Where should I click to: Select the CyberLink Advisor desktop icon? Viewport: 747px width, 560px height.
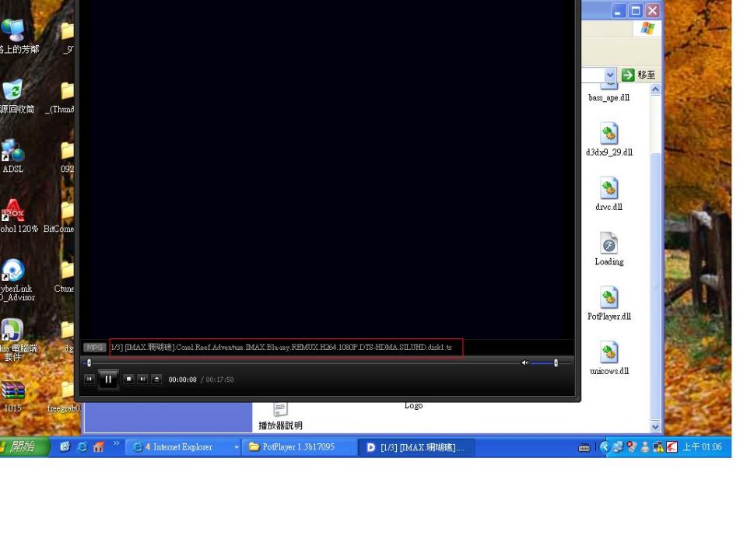[x=14, y=280]
